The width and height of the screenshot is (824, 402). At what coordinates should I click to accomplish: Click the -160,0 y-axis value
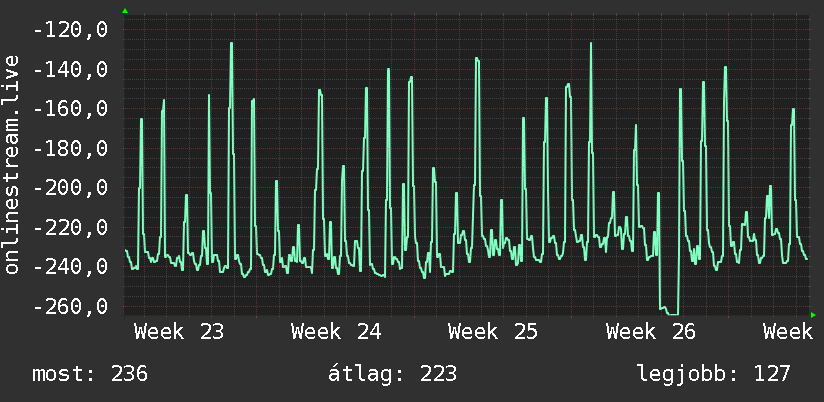(x=70, y=109)
